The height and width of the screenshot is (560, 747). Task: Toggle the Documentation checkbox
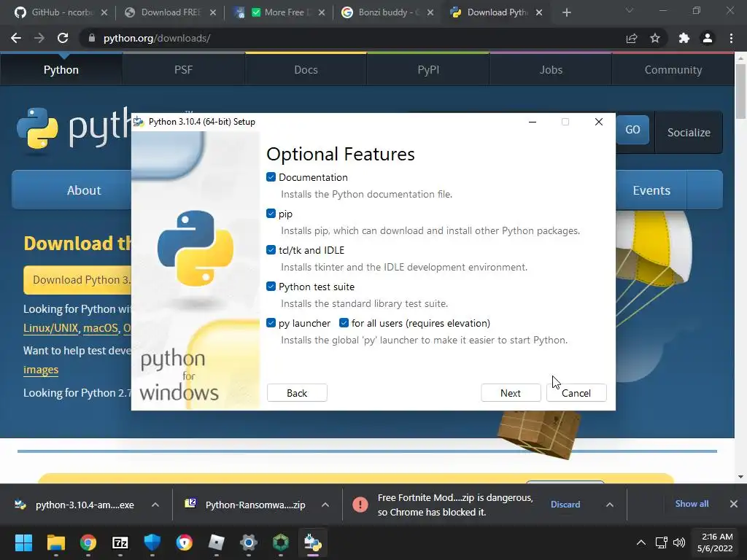point(271,177)
